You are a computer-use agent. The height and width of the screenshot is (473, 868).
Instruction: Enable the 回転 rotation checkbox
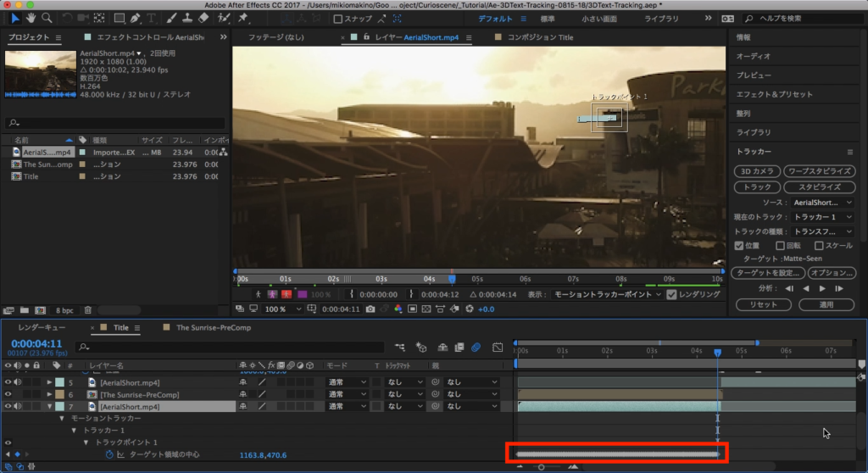pos(780,245)
